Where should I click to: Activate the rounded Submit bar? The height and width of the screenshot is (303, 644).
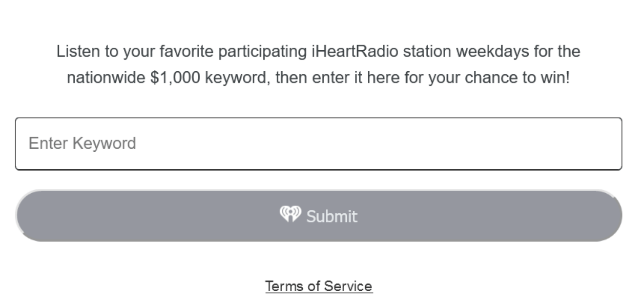click(319, 216)
